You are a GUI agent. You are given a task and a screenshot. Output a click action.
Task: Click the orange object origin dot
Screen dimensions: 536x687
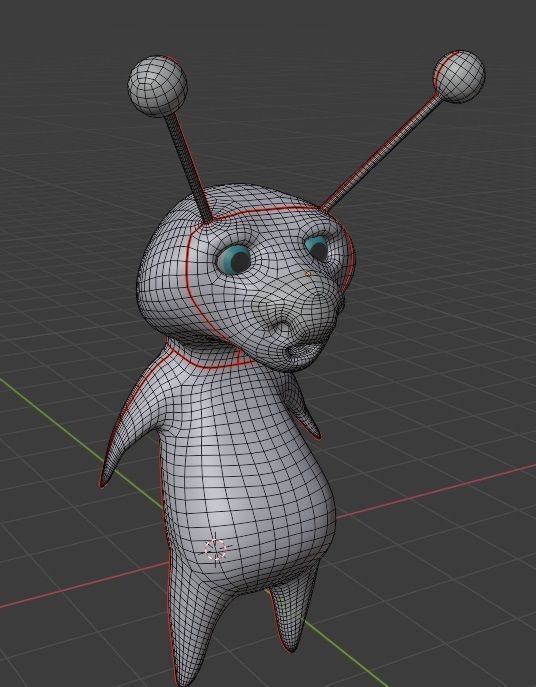click(307, 274)
